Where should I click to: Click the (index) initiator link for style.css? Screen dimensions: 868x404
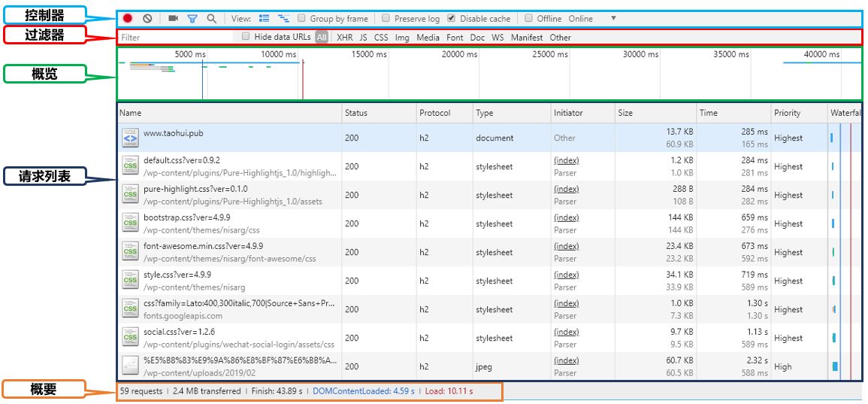(566, 275)
